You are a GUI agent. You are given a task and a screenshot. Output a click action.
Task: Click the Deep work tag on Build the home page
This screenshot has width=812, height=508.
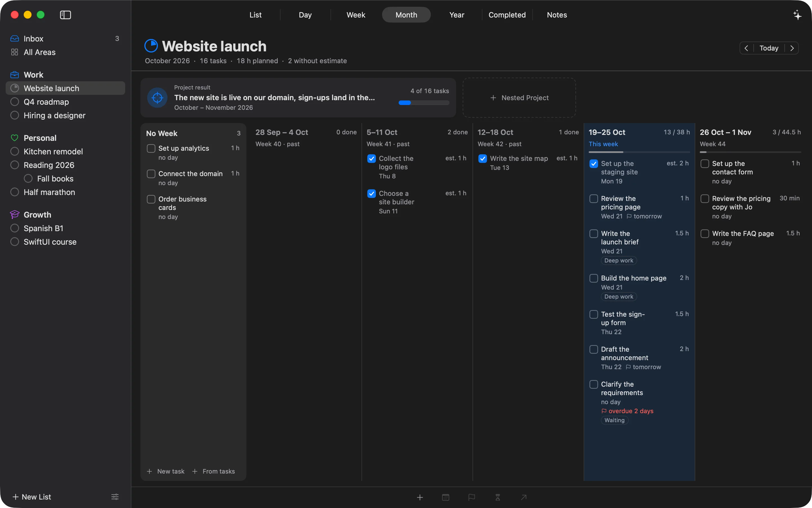click(619, 297)
